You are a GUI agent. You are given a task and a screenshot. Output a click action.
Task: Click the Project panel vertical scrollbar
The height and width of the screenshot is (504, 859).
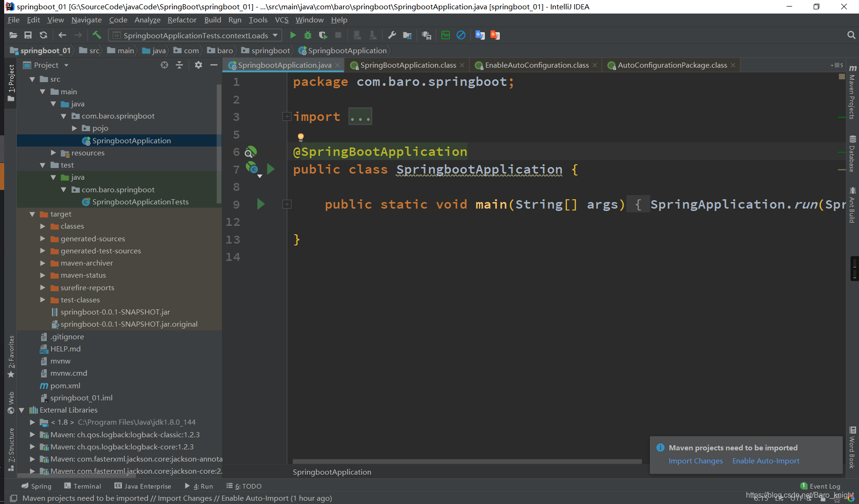click(219, 144)
